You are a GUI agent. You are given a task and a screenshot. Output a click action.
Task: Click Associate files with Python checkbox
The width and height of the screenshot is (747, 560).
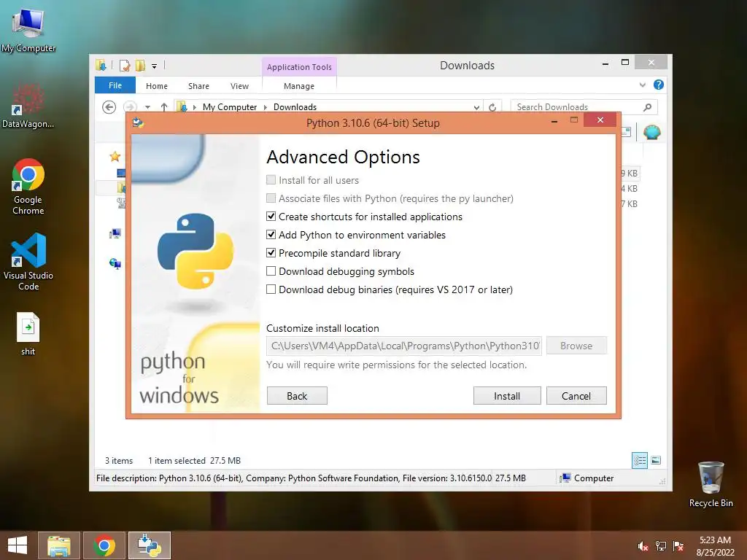click(x=271, y=198)
